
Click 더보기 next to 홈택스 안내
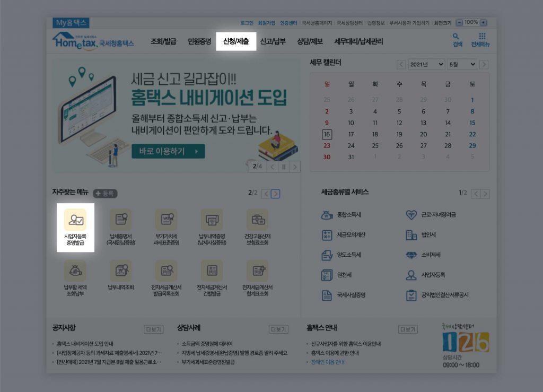408,329
